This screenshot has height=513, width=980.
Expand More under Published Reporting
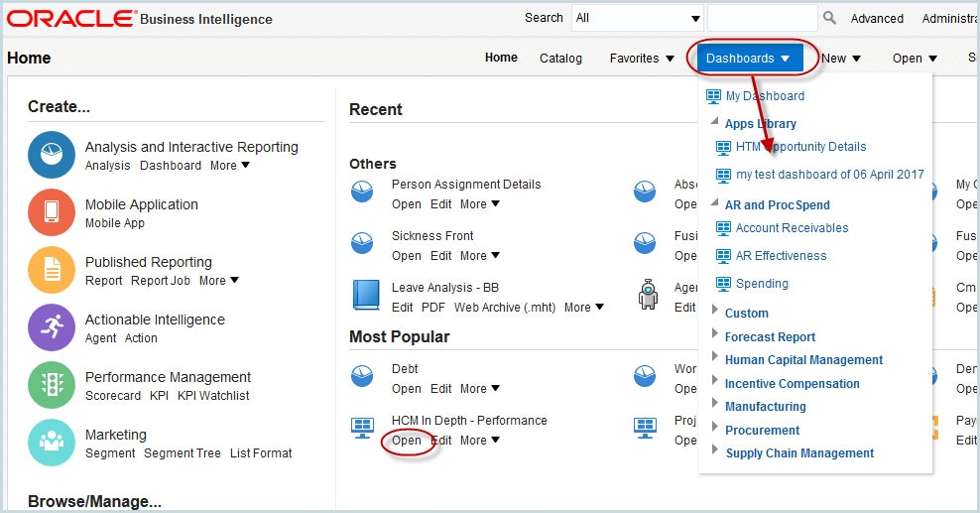coord(219,281)
